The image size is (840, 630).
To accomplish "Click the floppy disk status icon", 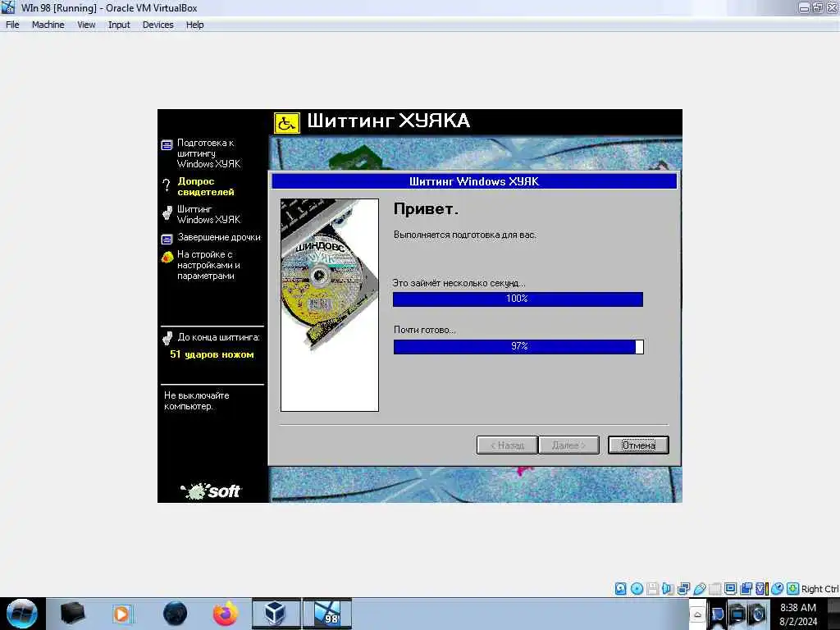I will (x=652, y=589).
